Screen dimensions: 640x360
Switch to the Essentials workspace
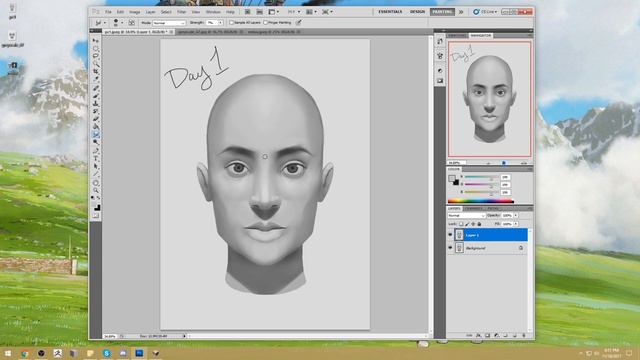[x=390, y=12]
